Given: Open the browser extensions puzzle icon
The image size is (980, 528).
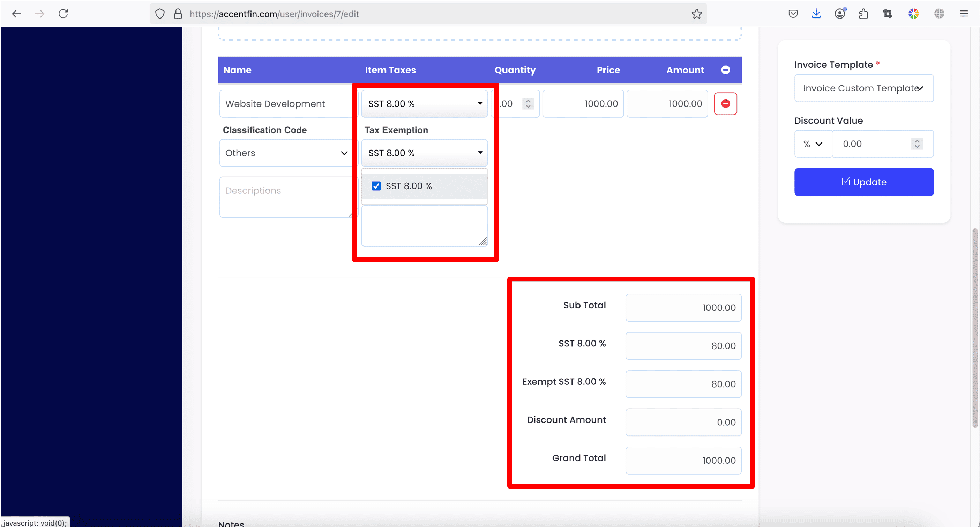Looking at the screenshot, I should [x=863, y=14].
